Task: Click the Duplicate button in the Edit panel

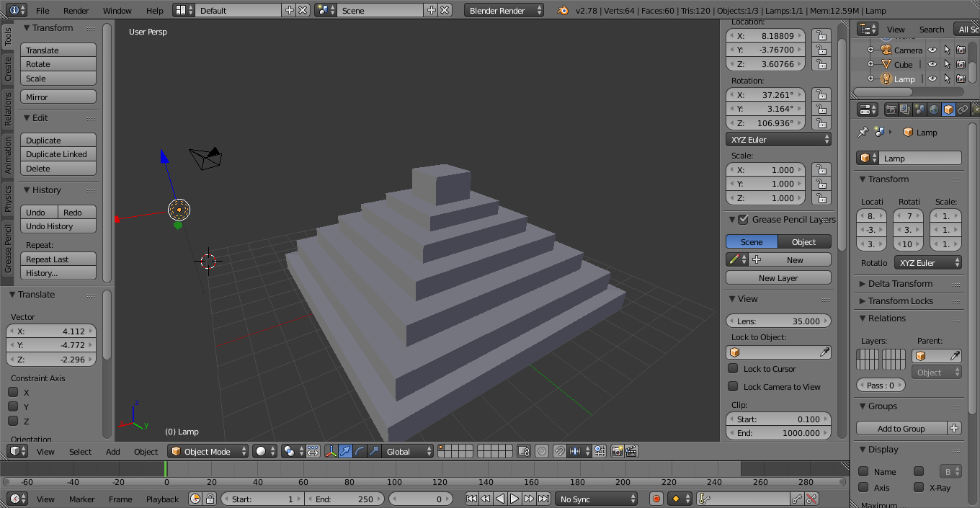Action: [58, 139]
